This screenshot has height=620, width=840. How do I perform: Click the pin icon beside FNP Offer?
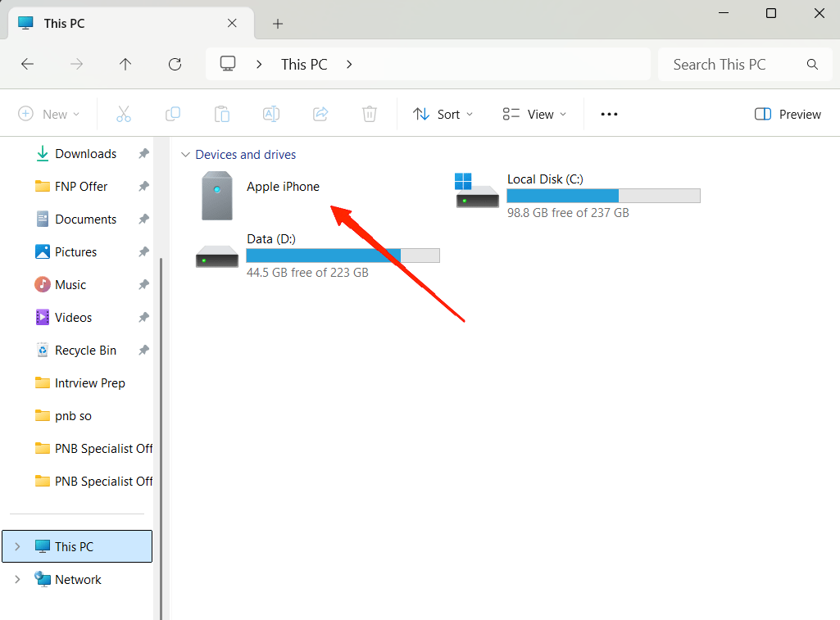click(x=143, y=186)
